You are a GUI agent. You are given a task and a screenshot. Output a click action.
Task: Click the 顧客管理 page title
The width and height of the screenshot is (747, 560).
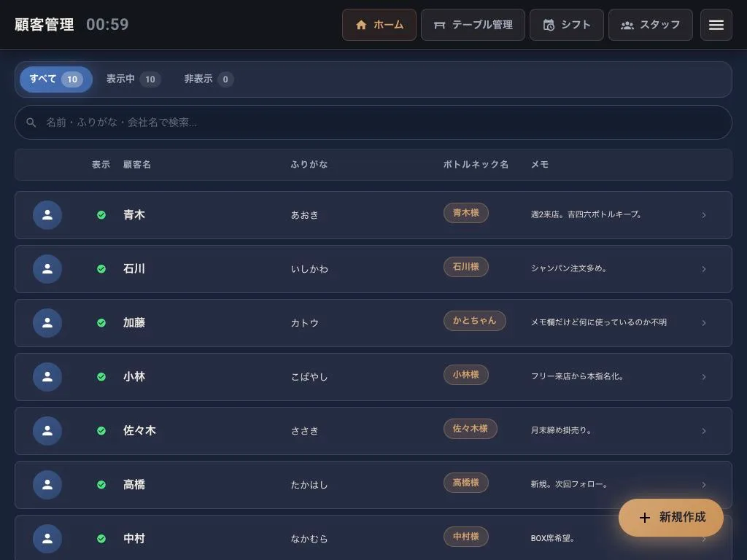point(44,25)
